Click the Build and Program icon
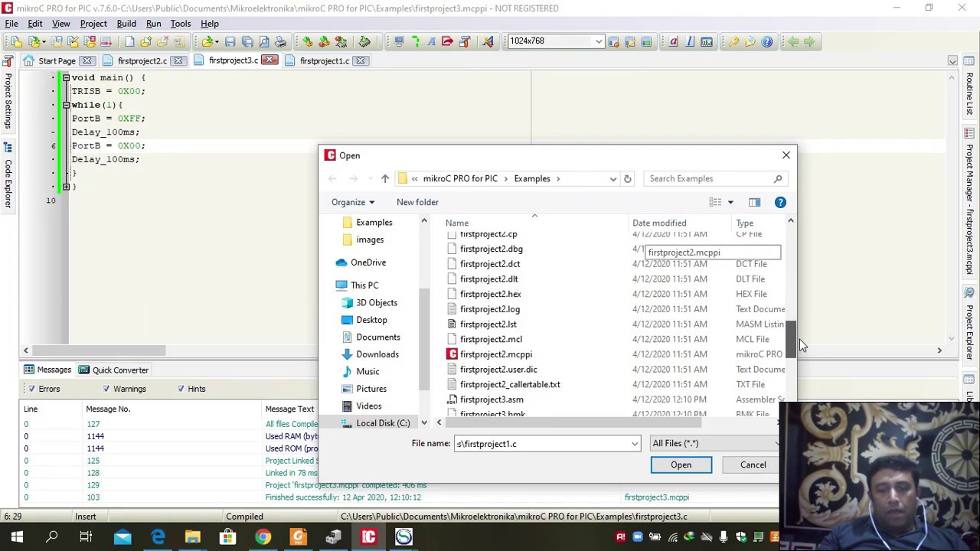 [x=341, y=41]
